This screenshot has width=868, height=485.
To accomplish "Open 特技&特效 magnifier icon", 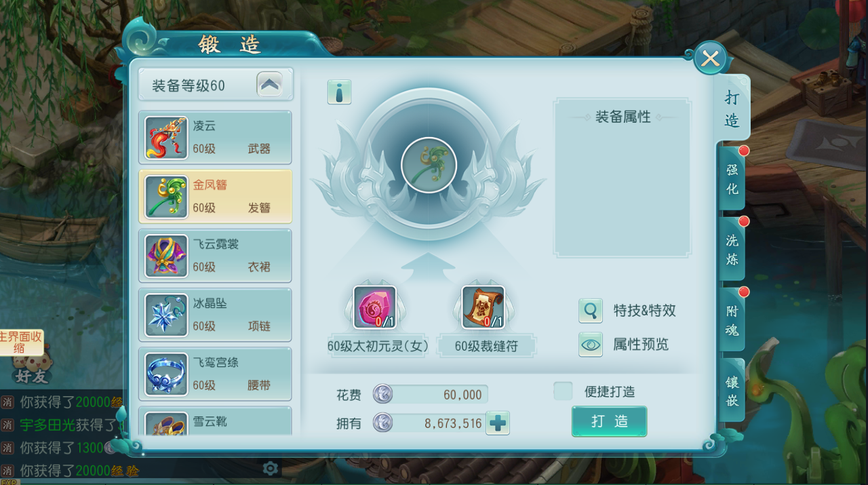I will [591, 311].
